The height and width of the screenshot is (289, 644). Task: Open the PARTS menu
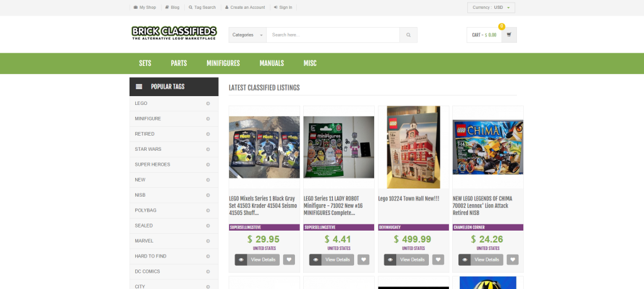[179, 63]
